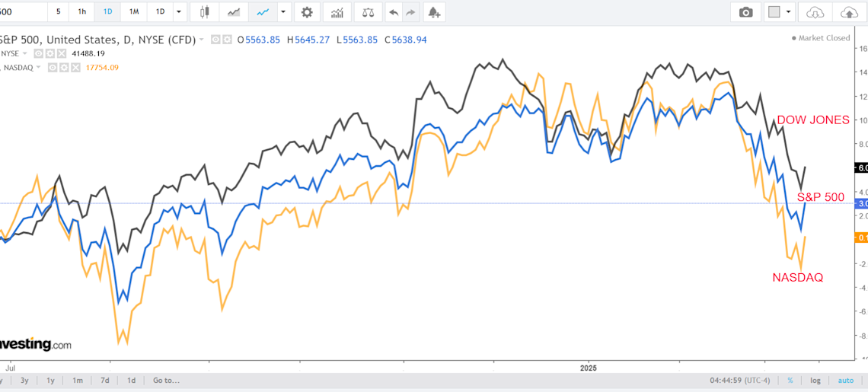Open the layout square dropdown

coord(780,11)
